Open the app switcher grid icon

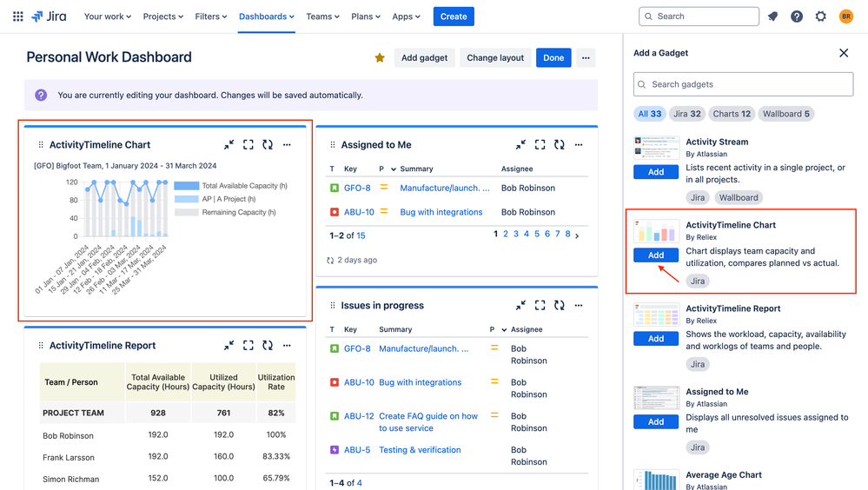[17, 17]
